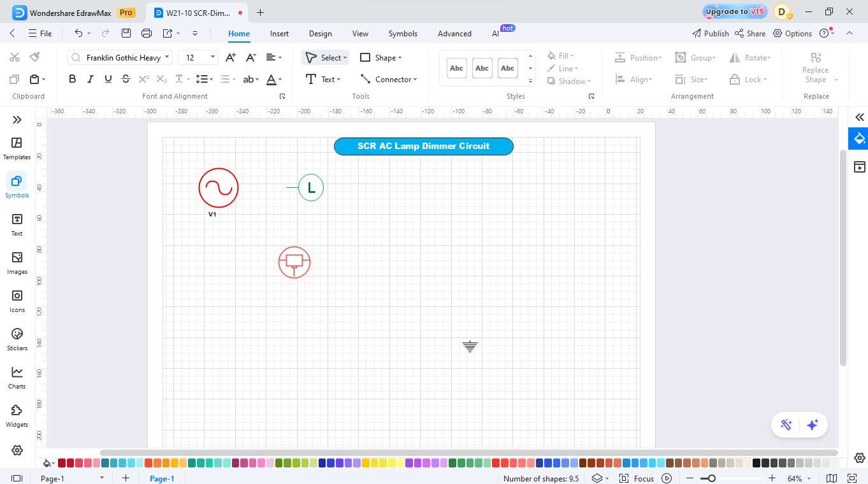Open the Text sidebar panel

click(17, 225)
